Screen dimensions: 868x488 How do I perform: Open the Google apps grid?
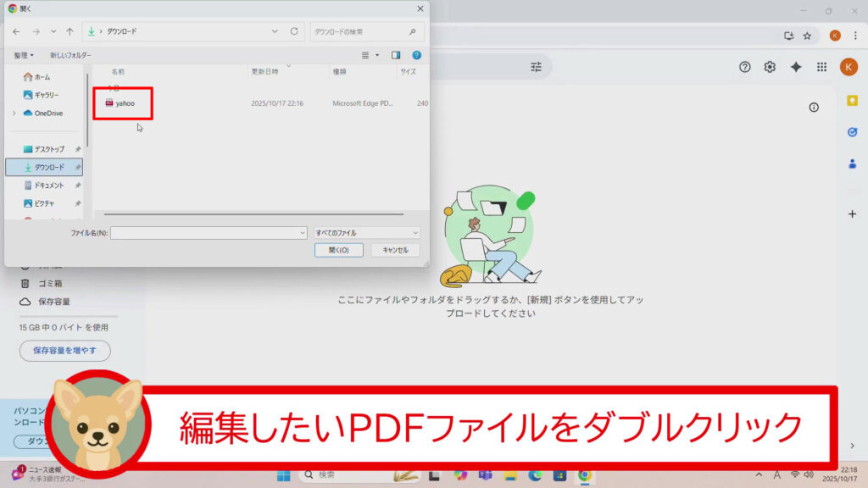pyautogui.click(x=821, y=67)
